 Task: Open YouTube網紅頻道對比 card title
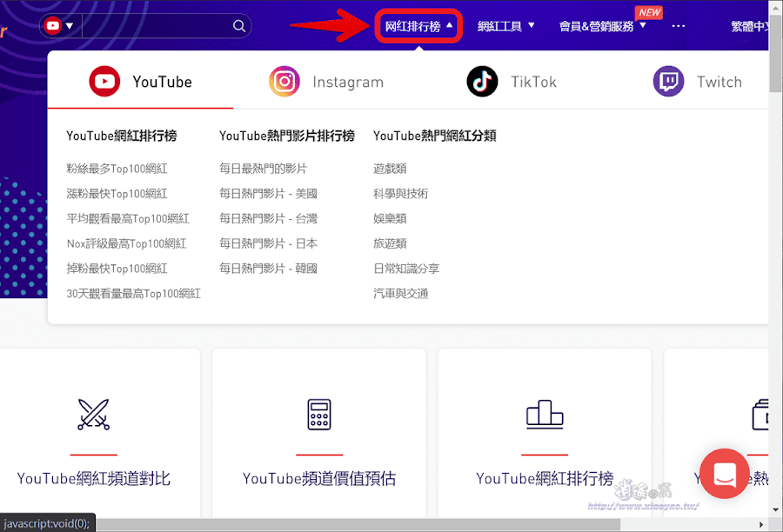pos(93,479)
